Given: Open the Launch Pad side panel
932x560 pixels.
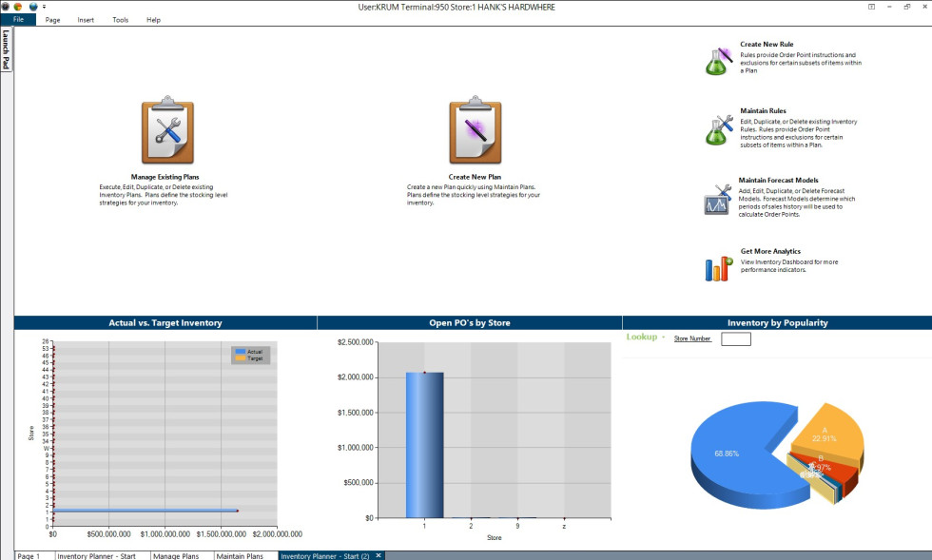Looking at the screenshot, I should (x=6, y=49).
